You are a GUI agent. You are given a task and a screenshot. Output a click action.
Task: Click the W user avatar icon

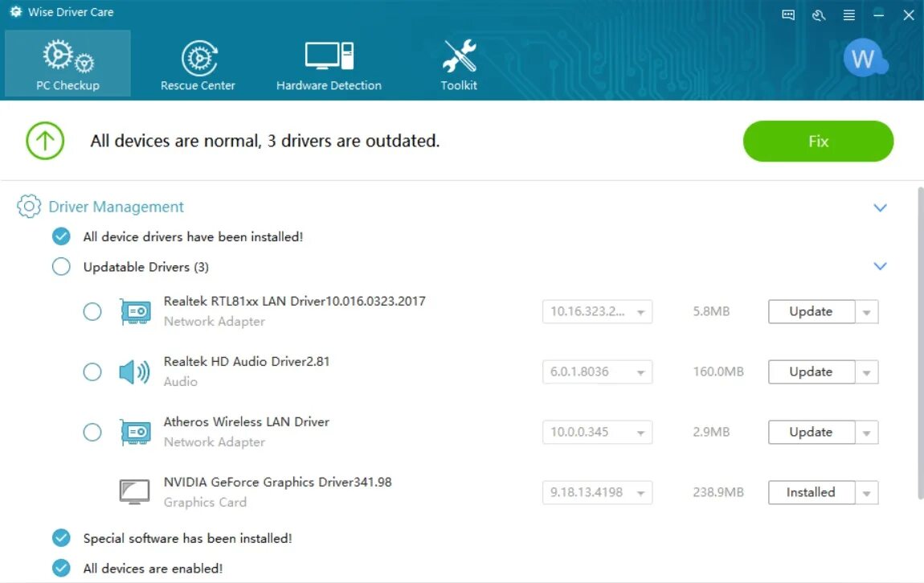click(864, 58)
